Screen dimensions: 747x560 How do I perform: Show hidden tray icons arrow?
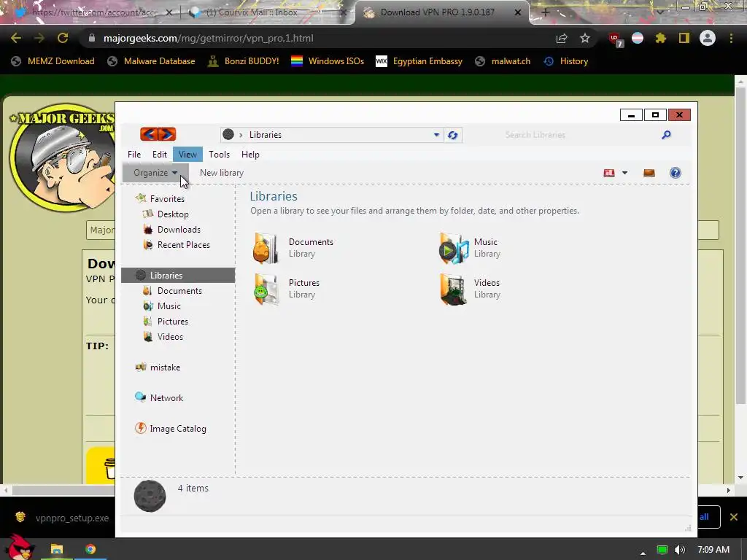643,553
